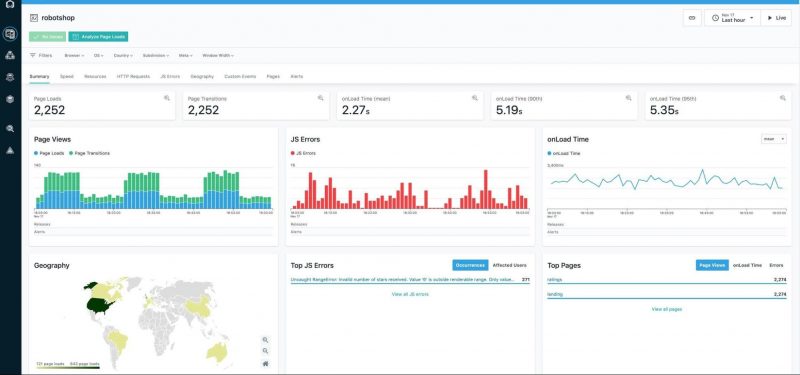
Task: Click the Analyze Page Loads button
Action: (x=98, y=37)
